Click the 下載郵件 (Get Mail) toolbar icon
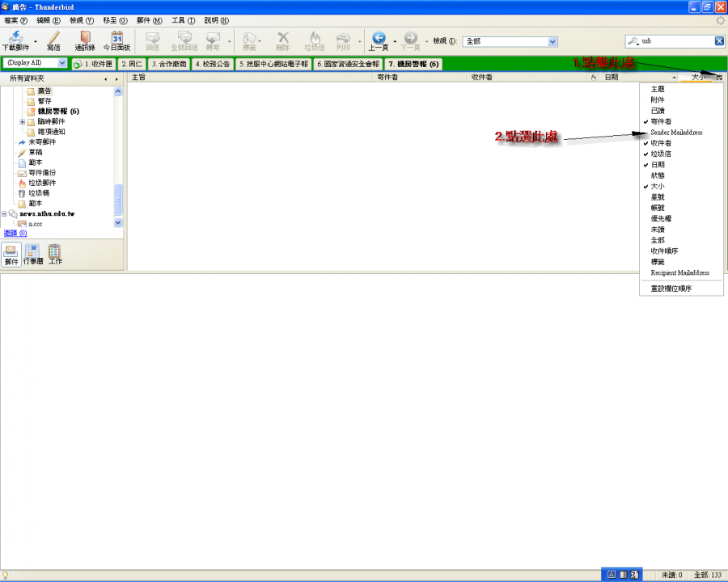Viewport: 728px width, 582px height. [x=15, y=37]
